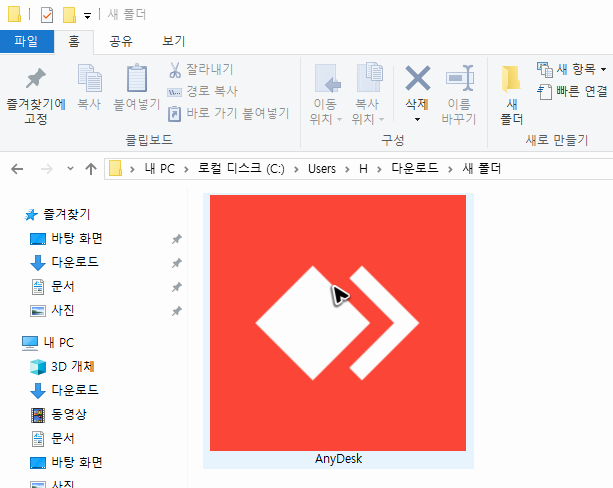613x488 pixels.
Task: Click Pin to Quick access (즐겨찾기에 고정) icon
Action: [x=36, y=78]
